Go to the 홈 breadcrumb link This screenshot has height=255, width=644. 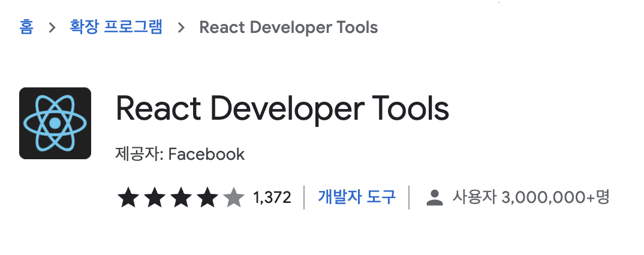pos(26,28)
